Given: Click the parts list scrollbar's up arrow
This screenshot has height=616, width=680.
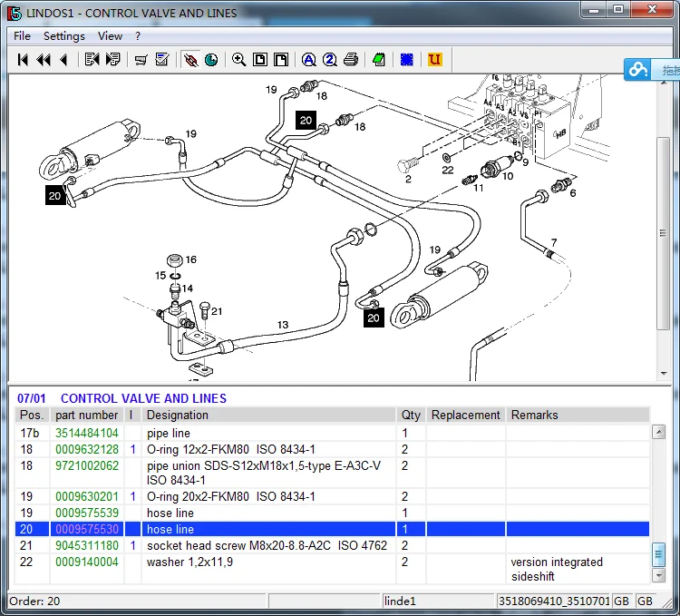Looking at the screenshot, I should pyautogui.click(x=659, y=432).
